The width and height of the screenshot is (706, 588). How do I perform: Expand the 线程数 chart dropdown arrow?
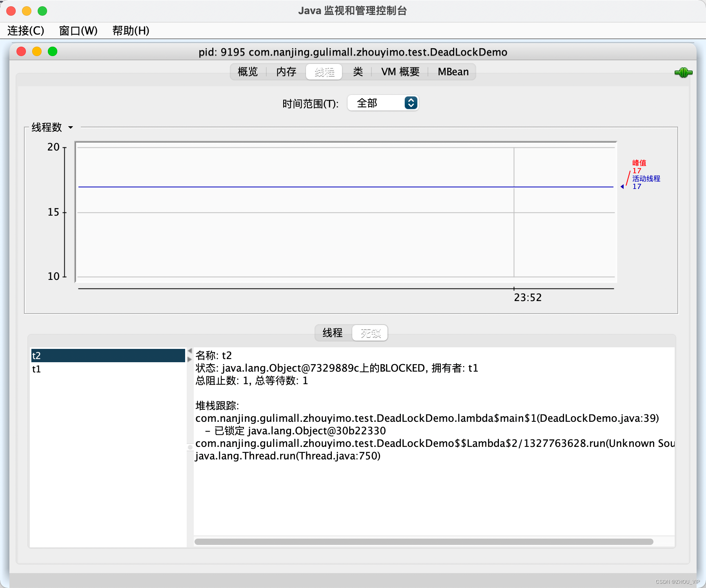point(71,127)
